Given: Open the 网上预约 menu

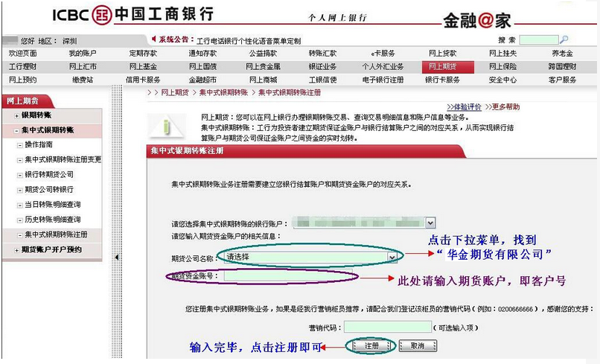Looking at the screenshot, I should (x=22, y=80).
